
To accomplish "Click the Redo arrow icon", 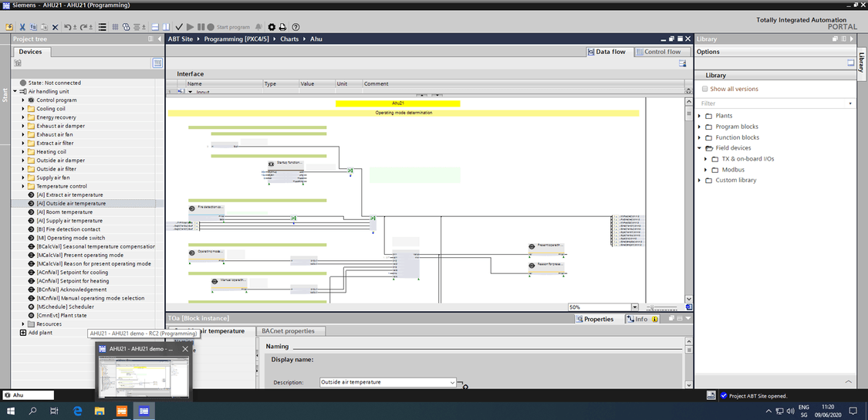I will click(x=83, y=27).
